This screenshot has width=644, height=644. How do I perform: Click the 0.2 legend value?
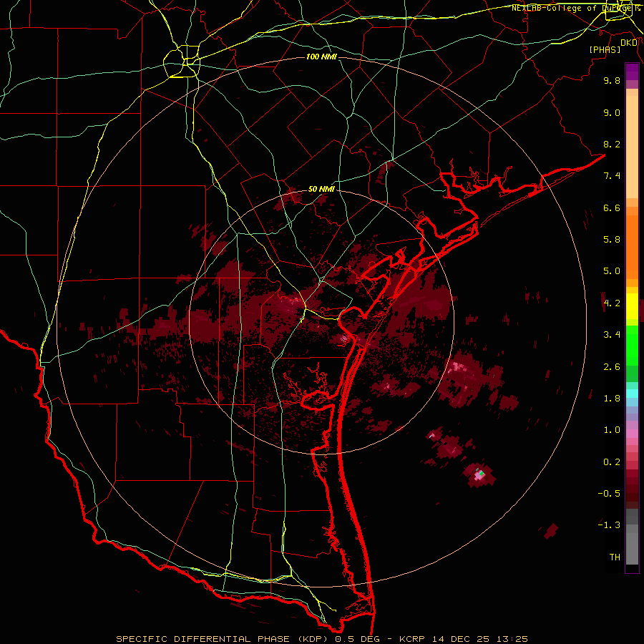click(x=612, y=462)
